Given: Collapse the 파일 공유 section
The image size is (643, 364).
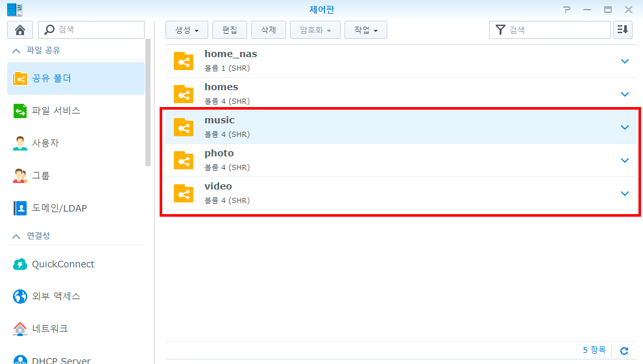Looking at the screenshot, I should (16, 51).
